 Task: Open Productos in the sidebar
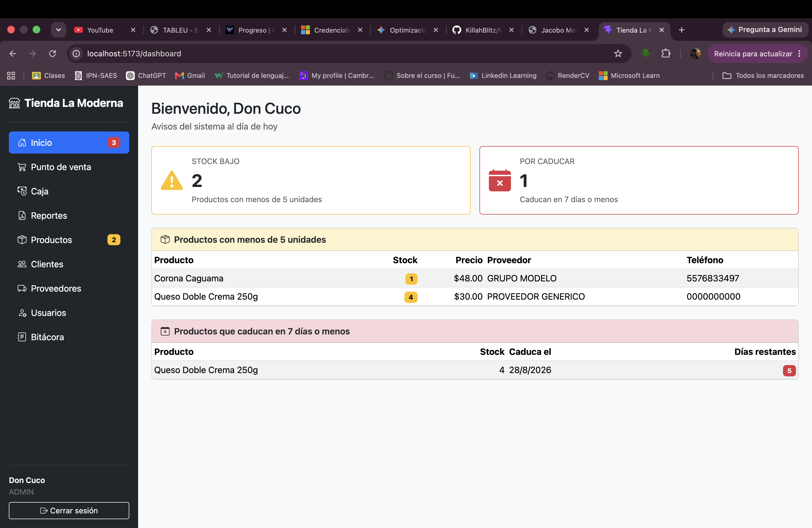(x=69, y=240)
